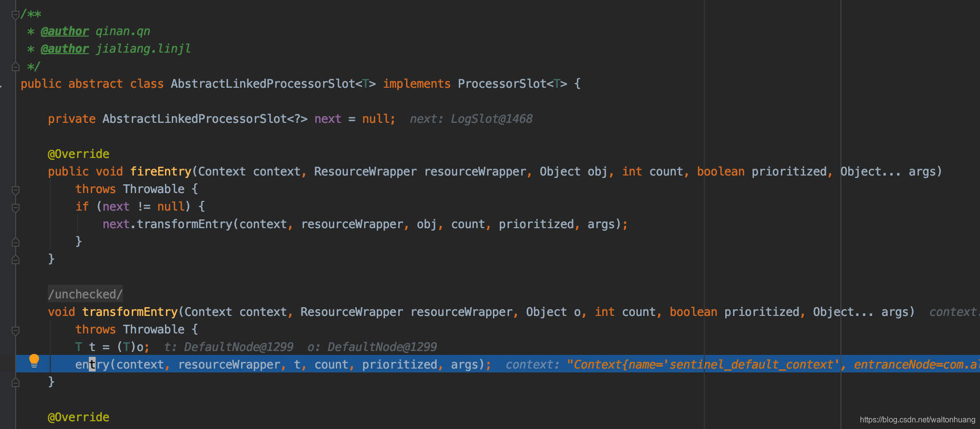980x429 pixels.
Task: Click the yellow lightbulb quick-fix icon
Action: pos(34,361)
